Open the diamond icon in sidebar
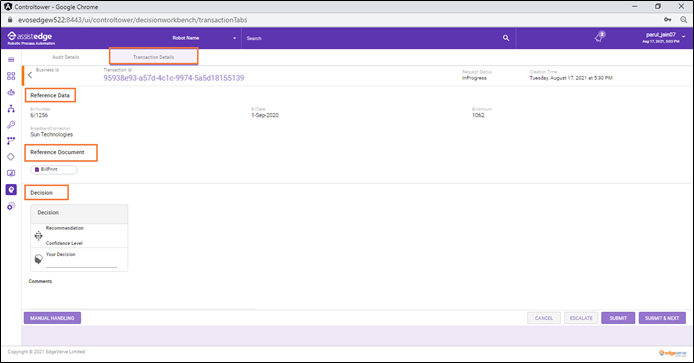This screenshot has width=694, height=363. tap(11, 157)
